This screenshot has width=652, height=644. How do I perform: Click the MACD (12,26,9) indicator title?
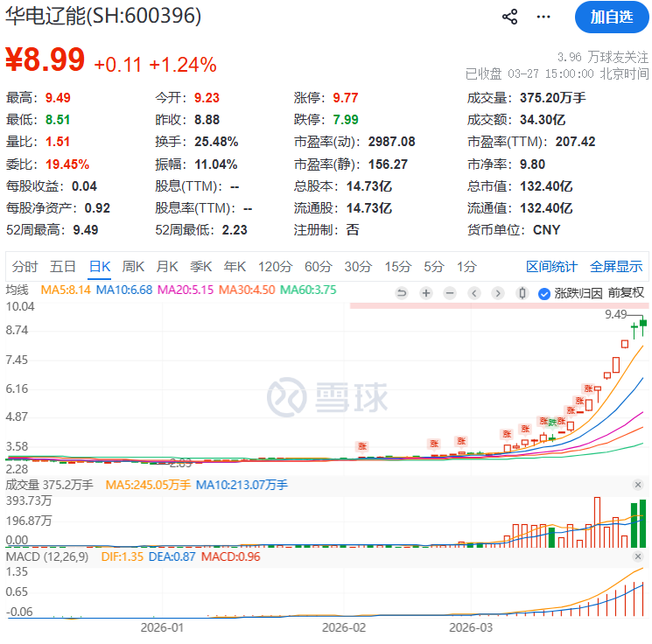(x=47, y=556)
